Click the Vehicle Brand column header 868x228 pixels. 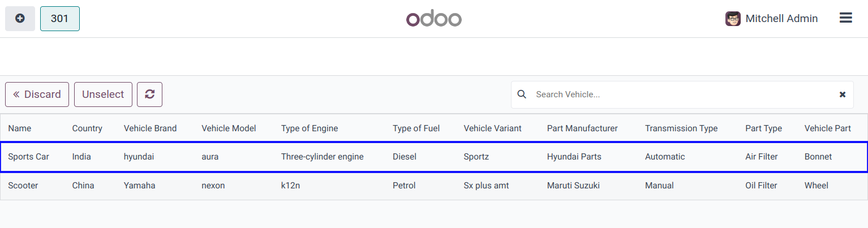(x=150, y=128)
